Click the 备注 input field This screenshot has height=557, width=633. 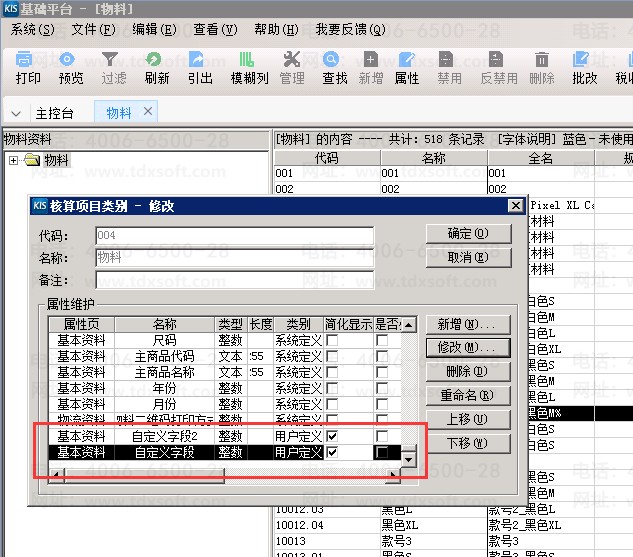pyautogui.click(x=234, y=280)
